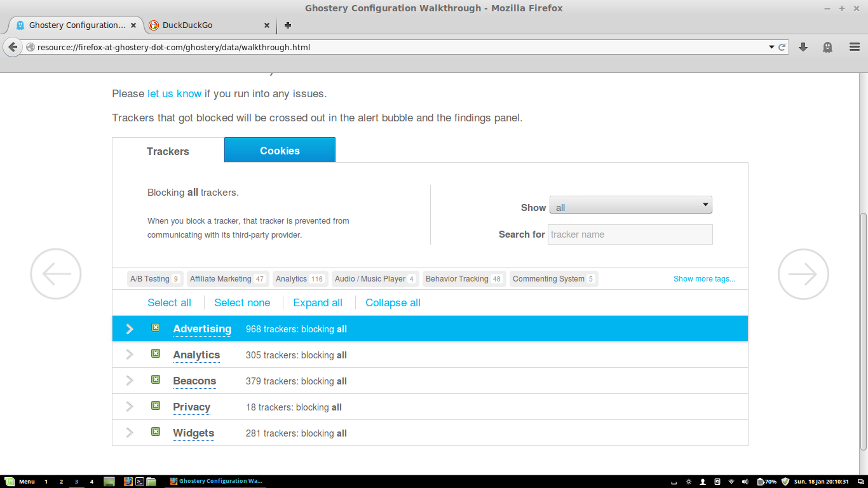Click the back navigation arrow
The height and width of the screenshot is (488, 868).
(x=11, y=46)
